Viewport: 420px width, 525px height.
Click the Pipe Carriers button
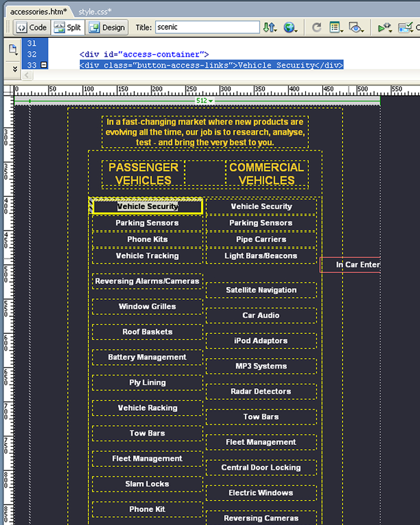261,239
